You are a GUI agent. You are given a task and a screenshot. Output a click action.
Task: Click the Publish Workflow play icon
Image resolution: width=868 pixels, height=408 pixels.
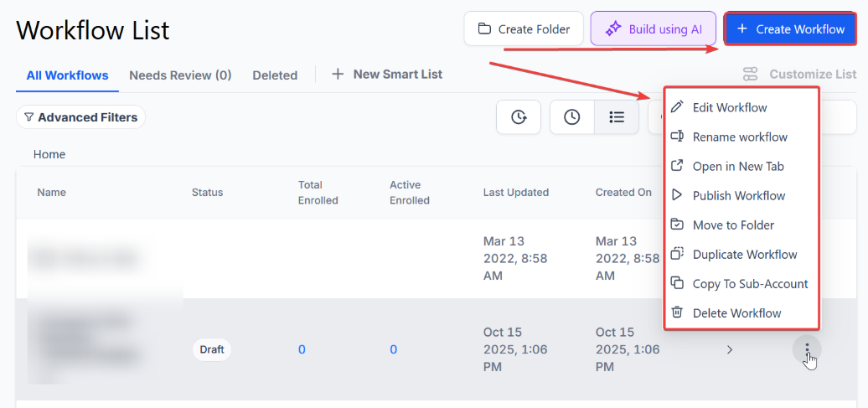pos(678,195)
